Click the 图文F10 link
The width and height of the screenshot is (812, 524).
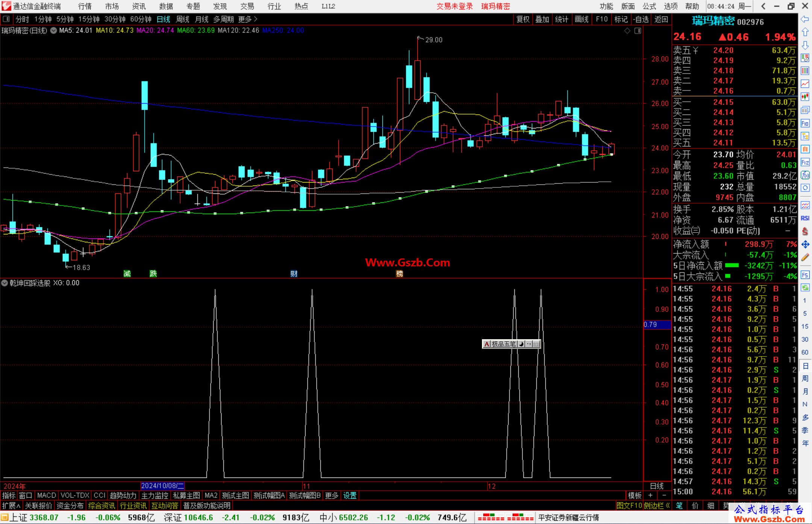pyautogui.click(x=629, y=506)
